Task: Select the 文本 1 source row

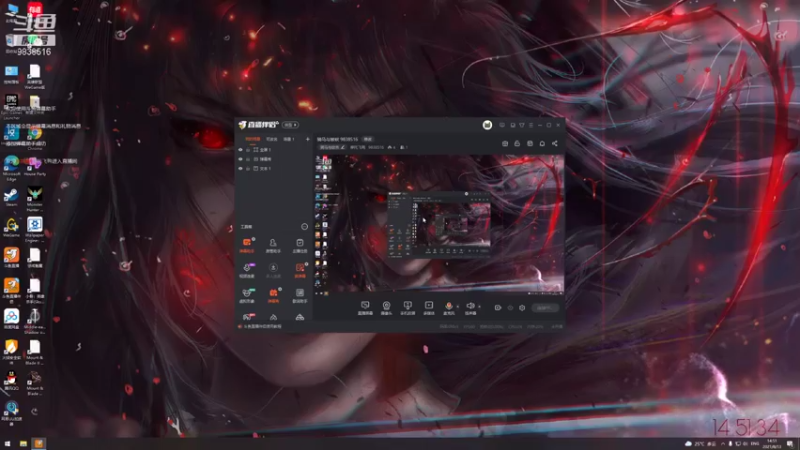Action: (x=274, y=168)
